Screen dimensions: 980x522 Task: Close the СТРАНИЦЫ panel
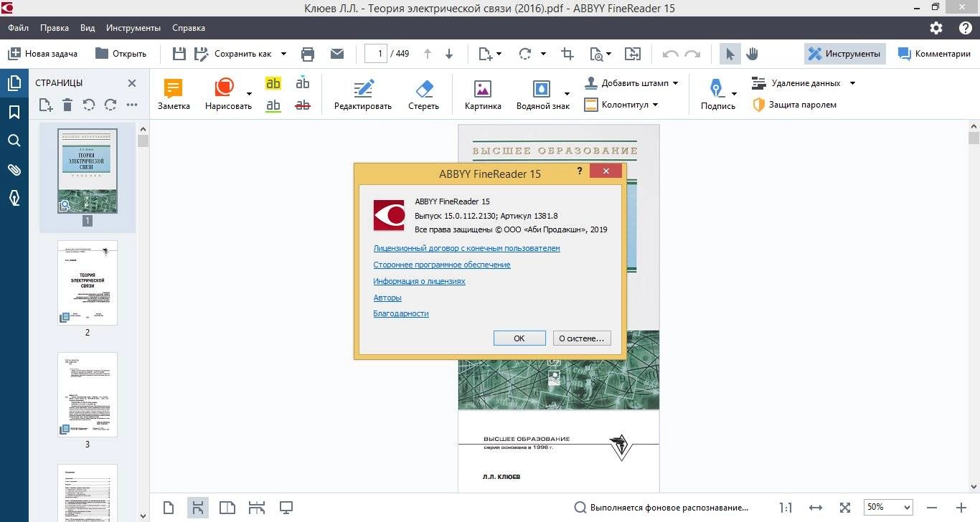[132, 83]
